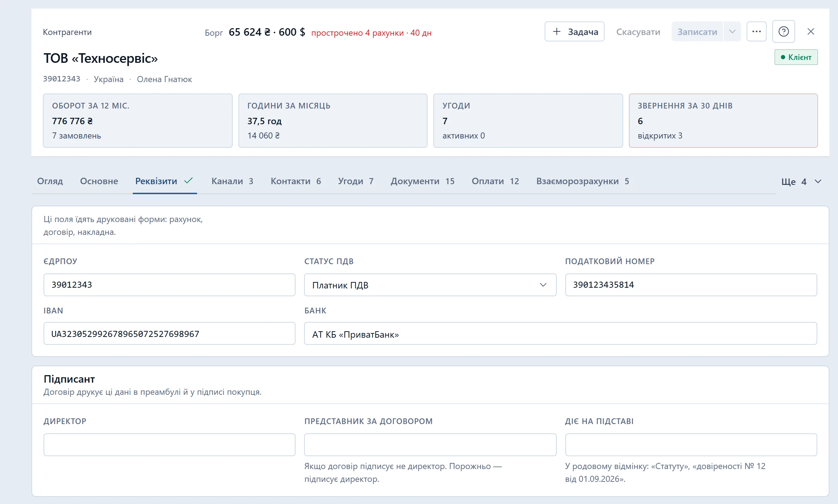Go to the Взаєморозрахунки tab

coord(582,181)
